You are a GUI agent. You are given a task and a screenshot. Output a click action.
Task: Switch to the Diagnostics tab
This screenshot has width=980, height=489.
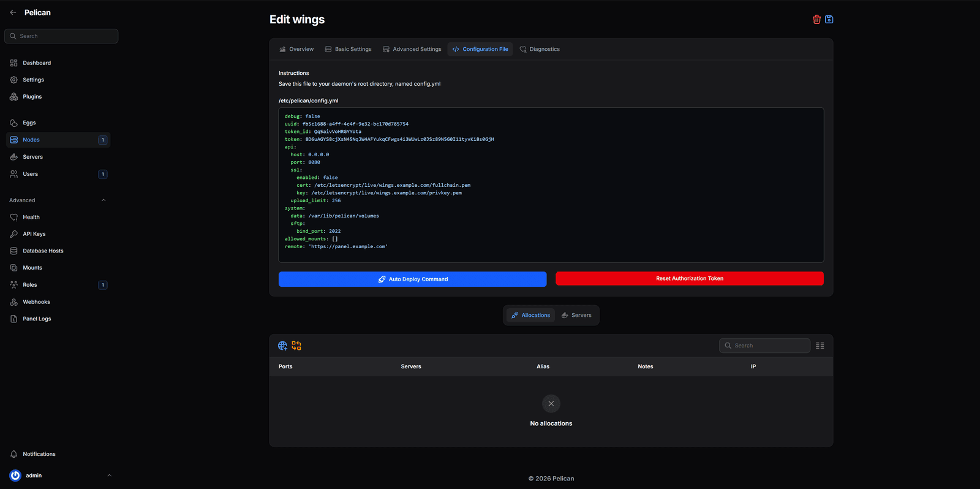click(x=540, y=49)
